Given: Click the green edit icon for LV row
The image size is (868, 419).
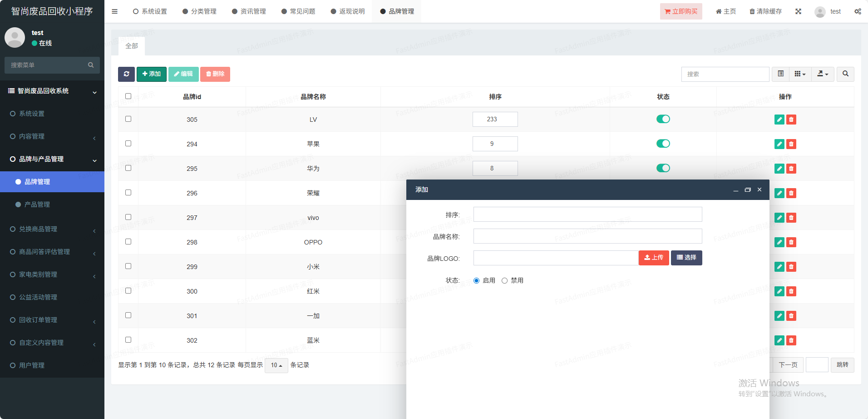Looking at the screenshot, I should 779,120.
